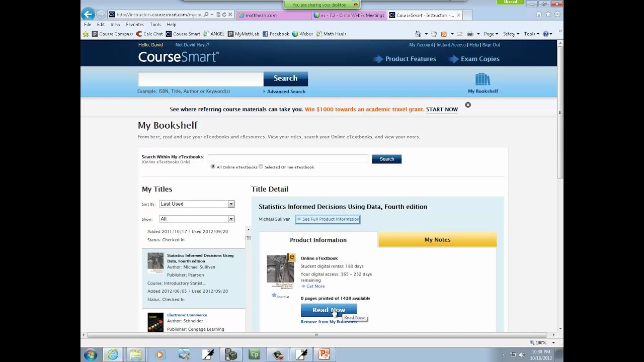Open the Course Smart bookmark

point(183,34)
